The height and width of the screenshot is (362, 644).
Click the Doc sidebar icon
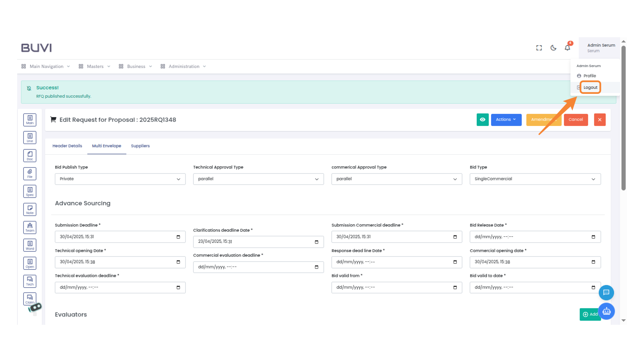click(30, 156)
